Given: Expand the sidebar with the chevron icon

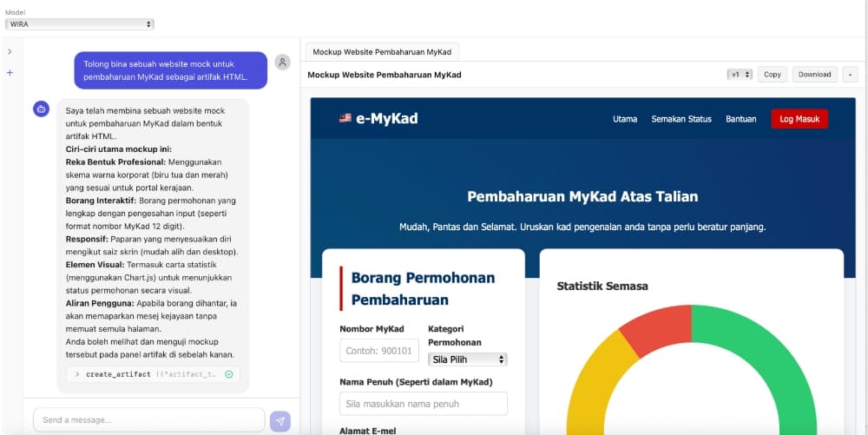Looking at the screenshot, I should pos(10,51).
